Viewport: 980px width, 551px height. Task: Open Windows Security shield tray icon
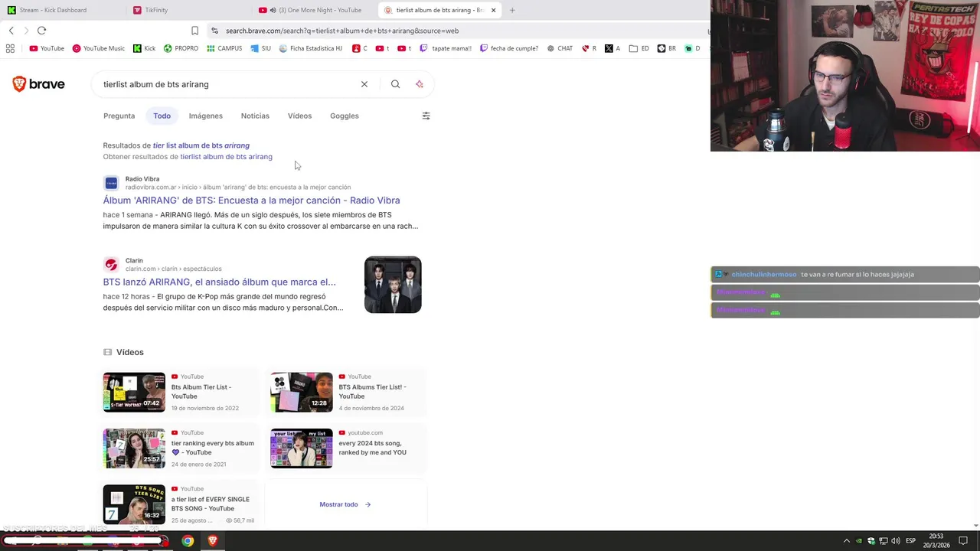point(871,541)
